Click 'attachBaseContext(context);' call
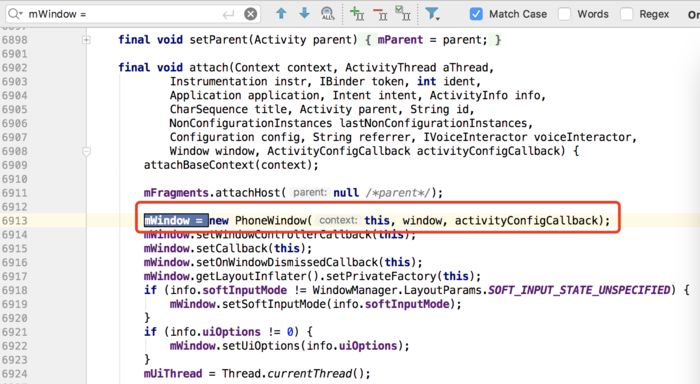 [x=231, y=165]
